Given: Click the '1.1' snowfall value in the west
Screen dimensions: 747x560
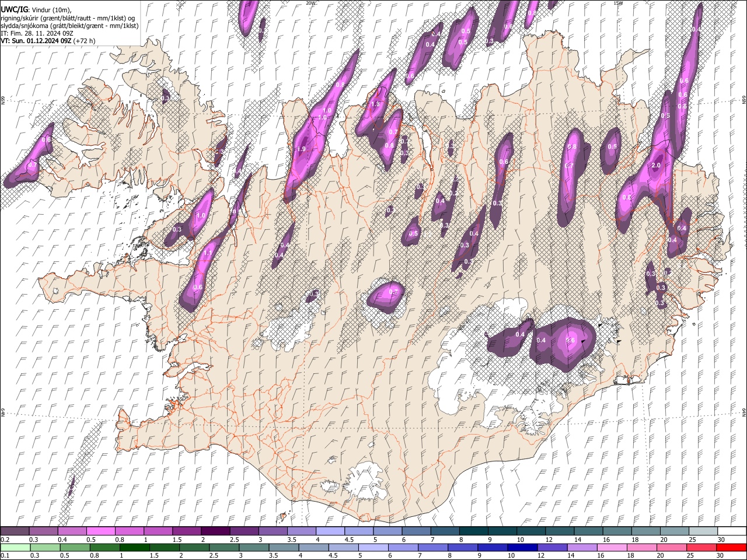Looking at the screenshot, I should pos(207,253).
